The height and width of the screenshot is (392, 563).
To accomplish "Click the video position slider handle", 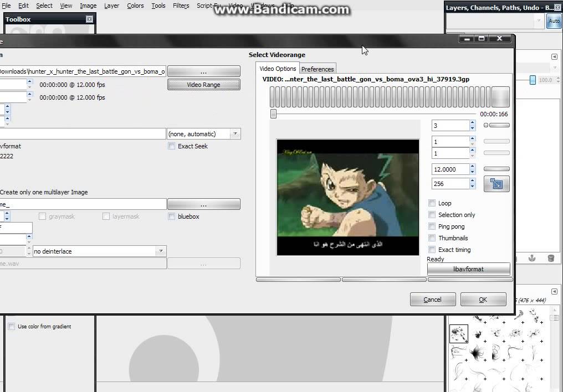I will pos(273,114).
